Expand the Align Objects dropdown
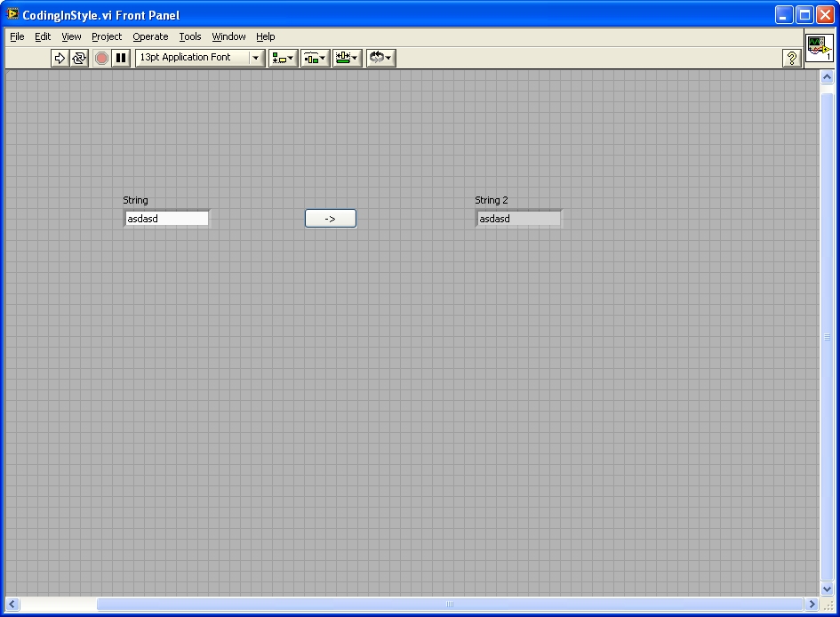 point(284,58)
